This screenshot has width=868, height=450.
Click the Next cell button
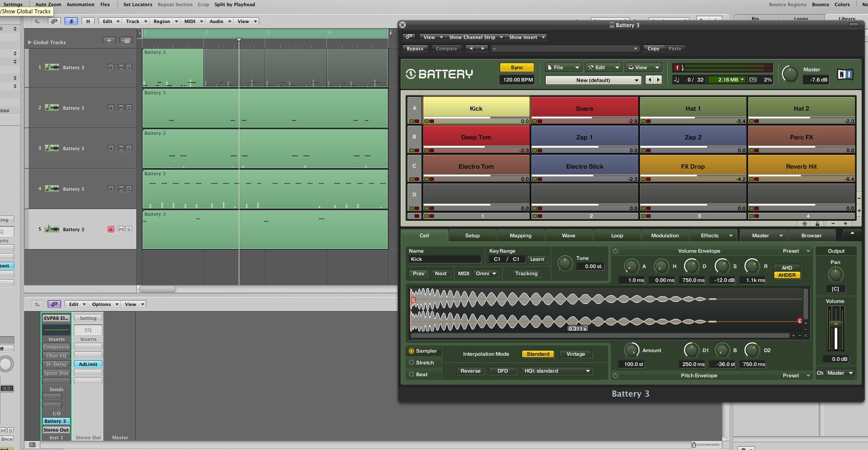(441, 274)
